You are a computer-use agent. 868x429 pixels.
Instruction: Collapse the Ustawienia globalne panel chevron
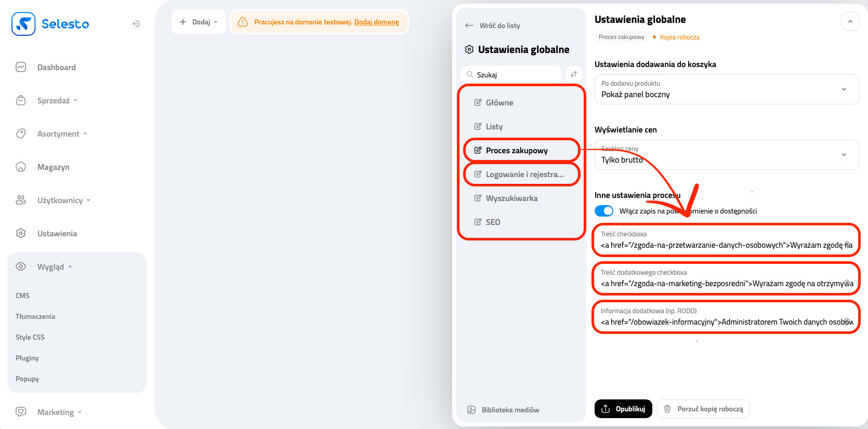pyautogui.click(x=850, y=21)
